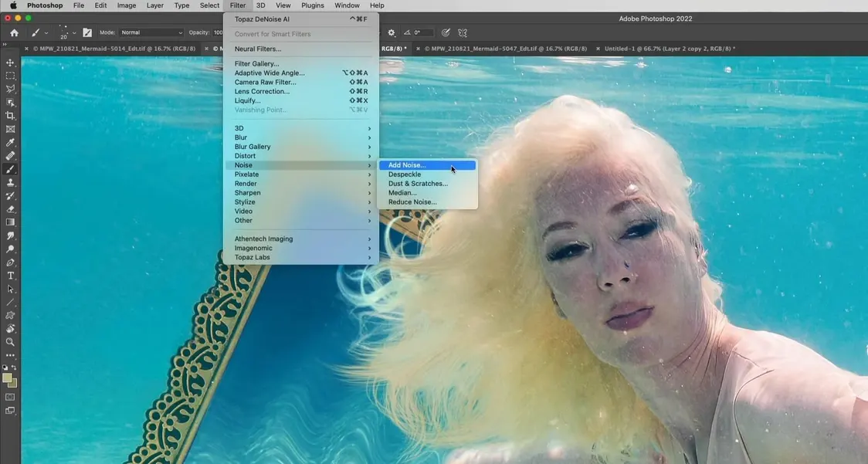Viewport: 868px width, 464px height.
Task: Select the Smudge tool
Action: pos(10,236)
